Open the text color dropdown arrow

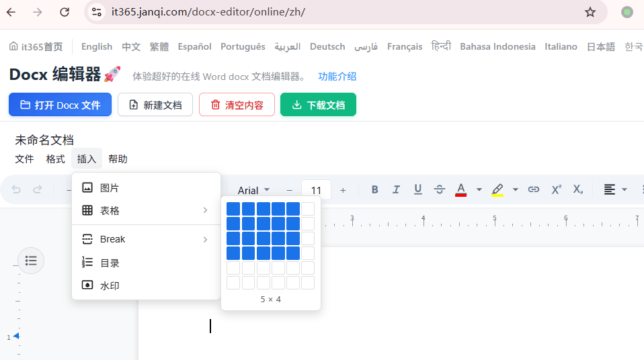pos(479,189)
